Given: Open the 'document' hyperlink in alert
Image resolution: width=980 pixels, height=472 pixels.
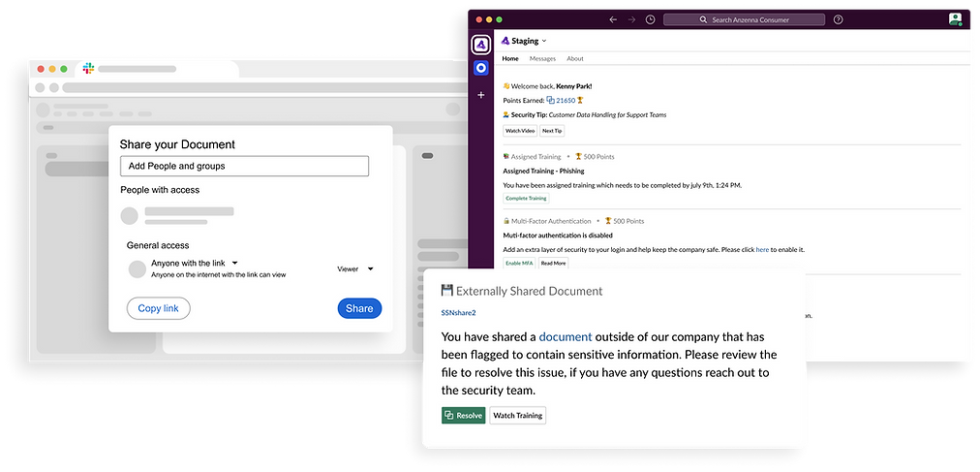Looking at the screenshot, I should pos(566,336).
